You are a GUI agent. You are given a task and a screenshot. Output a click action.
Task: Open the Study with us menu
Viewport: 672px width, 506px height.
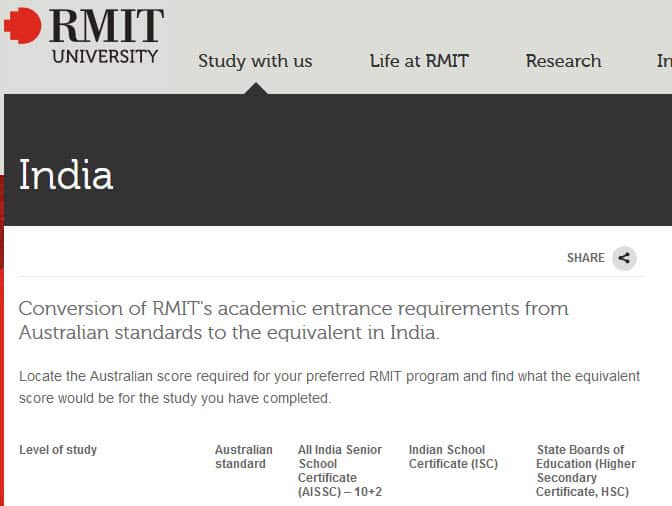point(255,61)
